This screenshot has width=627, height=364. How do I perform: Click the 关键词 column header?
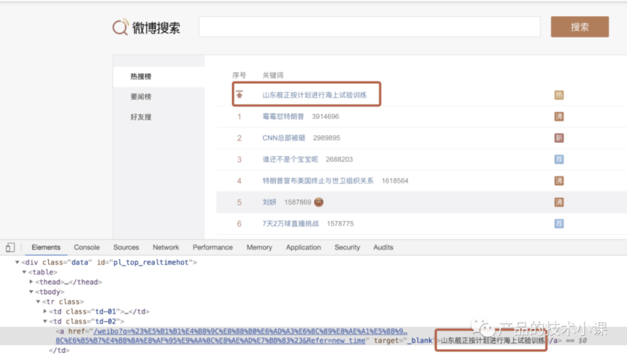click(x=273, y=75)
